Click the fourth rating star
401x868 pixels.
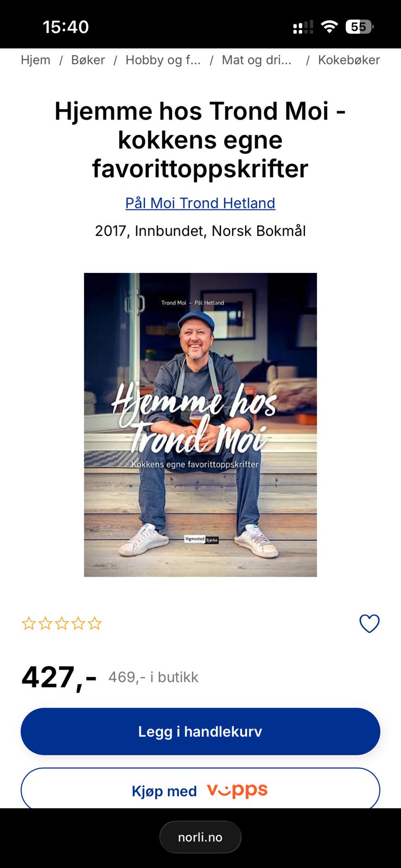[78, 623]
